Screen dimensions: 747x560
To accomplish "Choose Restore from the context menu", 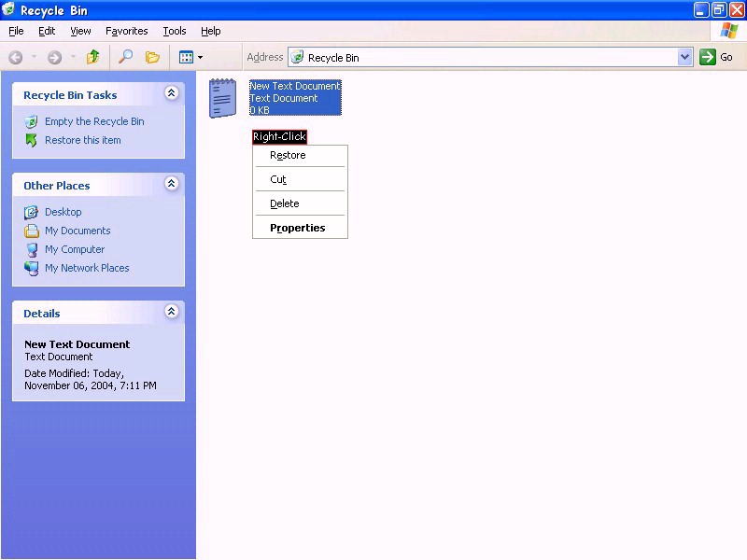I will (300, 155).
